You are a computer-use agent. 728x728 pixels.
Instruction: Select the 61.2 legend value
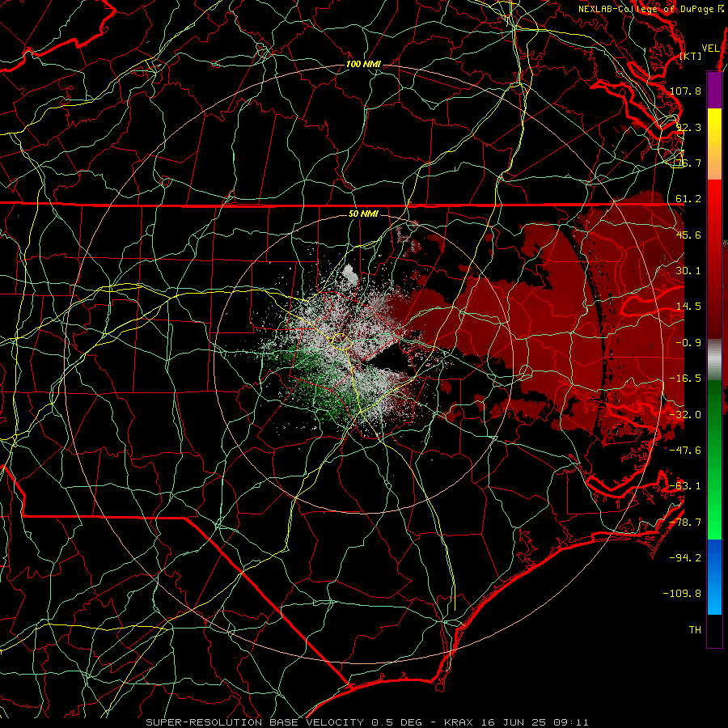pyautogui.click(x=688, y=199)
